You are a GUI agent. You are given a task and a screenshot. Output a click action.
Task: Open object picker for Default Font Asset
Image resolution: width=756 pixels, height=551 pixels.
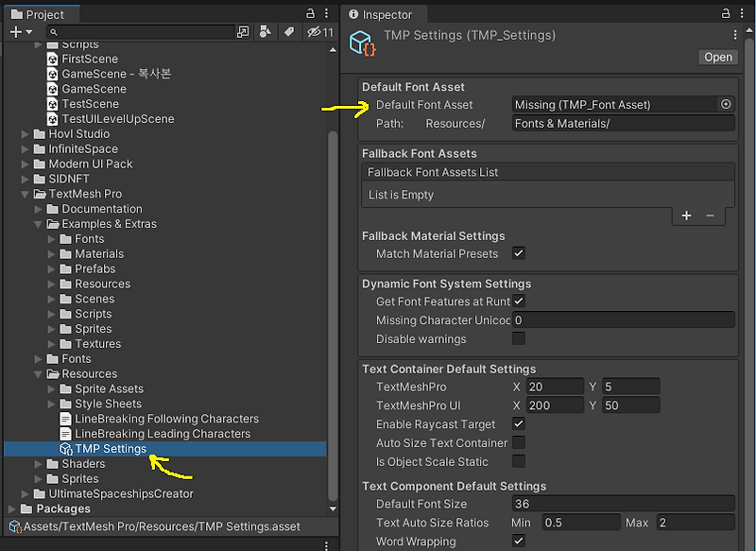(x=726, y=104)
